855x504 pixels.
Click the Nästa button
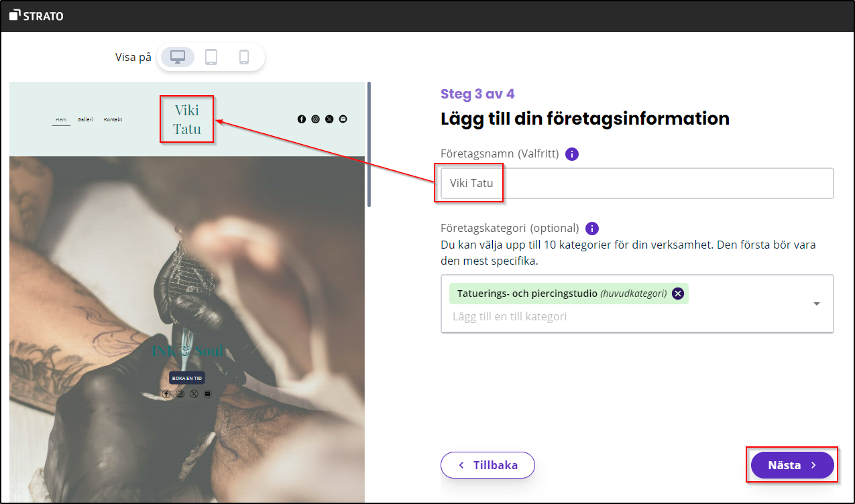pyautogui.click(x=792, y=465)
